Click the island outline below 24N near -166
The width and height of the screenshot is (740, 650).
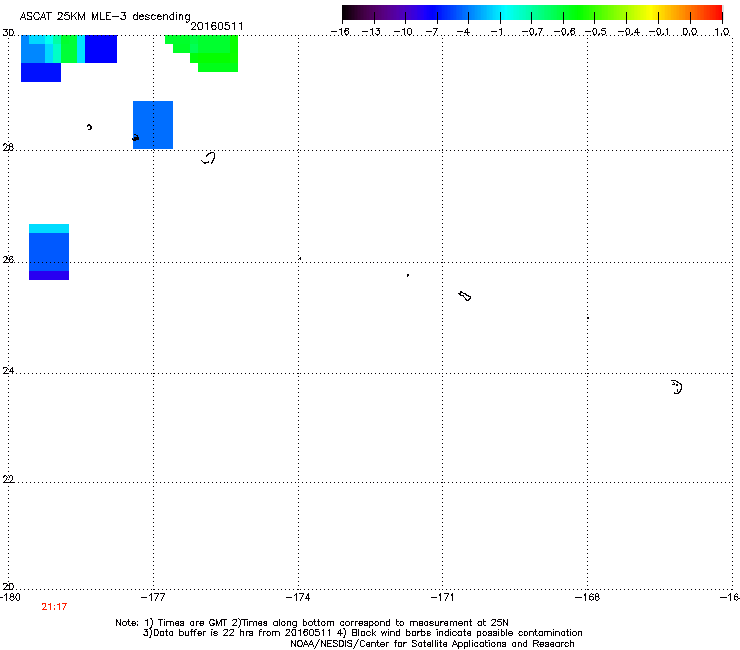(677, 387)
